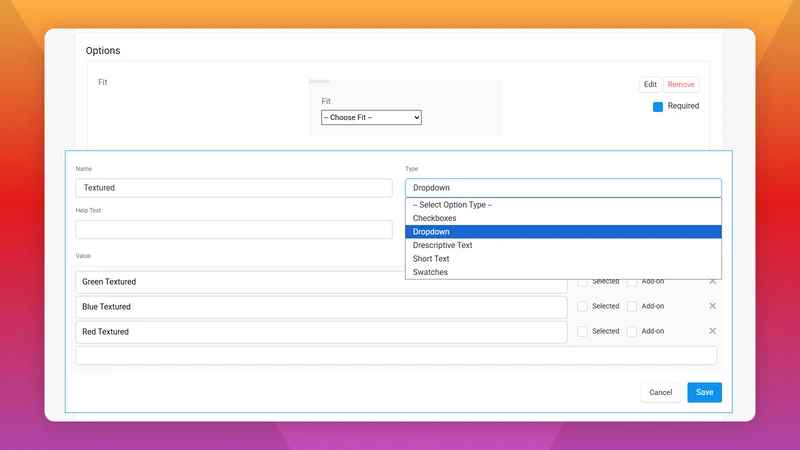This screenshot has width=800, height=450.
Task: Toggle the Required checkbox for Fit
Action: (x=658, y=107)
